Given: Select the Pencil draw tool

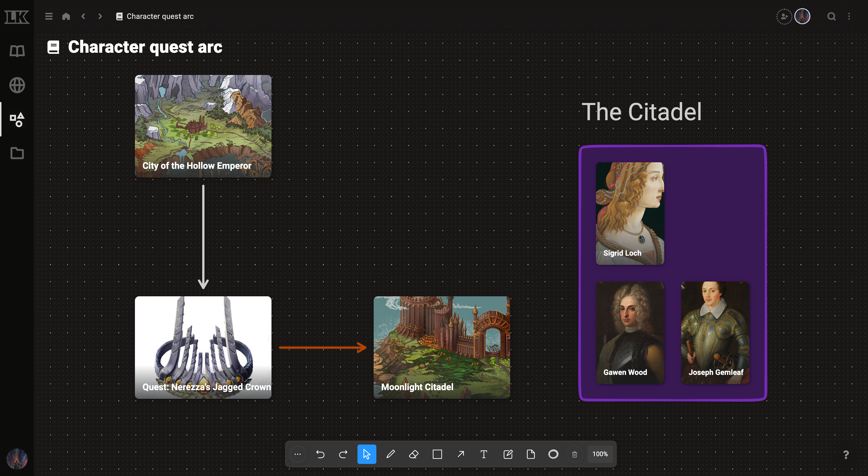Looking at the screenshot, I should 391,454.
